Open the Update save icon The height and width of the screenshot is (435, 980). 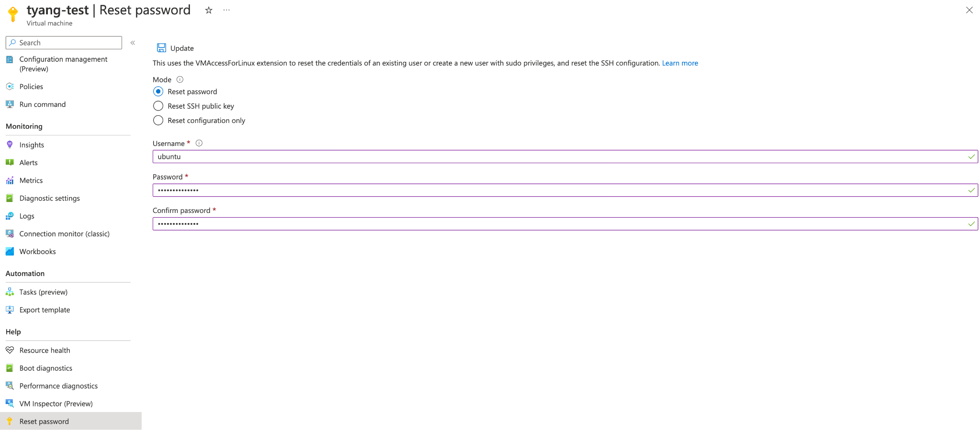(x=161, y=47)
